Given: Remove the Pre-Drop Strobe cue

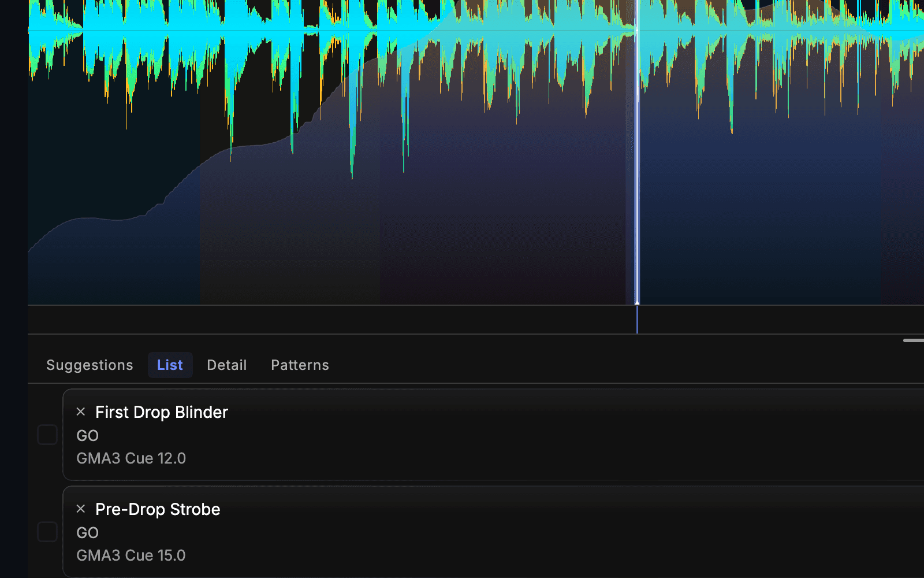Looking at the screenshot, I should (x=81, y=509).
